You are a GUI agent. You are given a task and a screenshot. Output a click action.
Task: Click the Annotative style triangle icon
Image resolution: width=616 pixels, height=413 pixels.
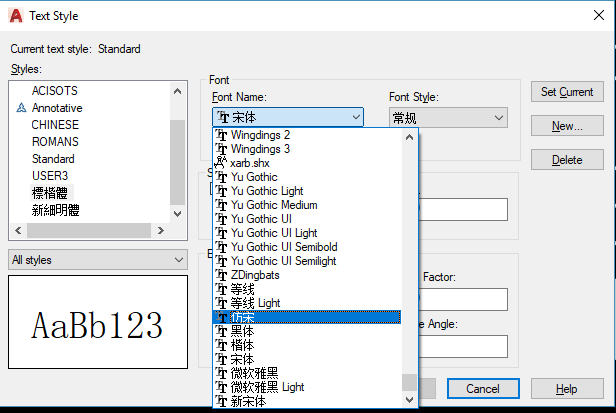(x=21, y=108)
